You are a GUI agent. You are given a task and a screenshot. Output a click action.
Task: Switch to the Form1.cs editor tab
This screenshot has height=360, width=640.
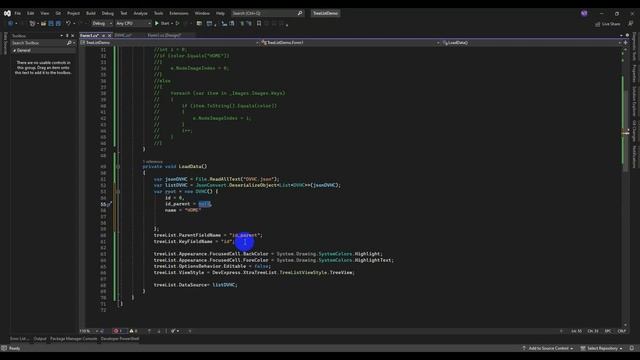89,36
